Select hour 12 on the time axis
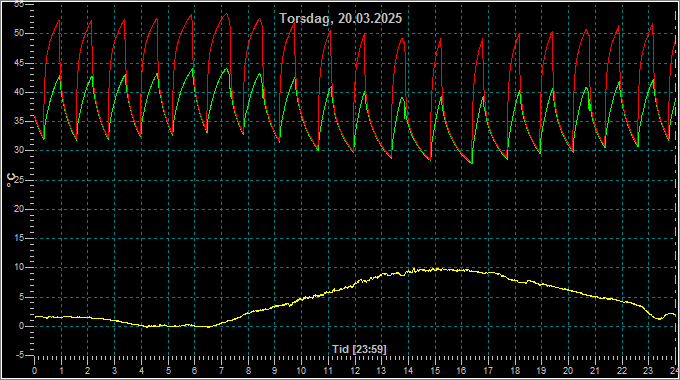This screenshot has height=380, width=680. tap(355, 371)
